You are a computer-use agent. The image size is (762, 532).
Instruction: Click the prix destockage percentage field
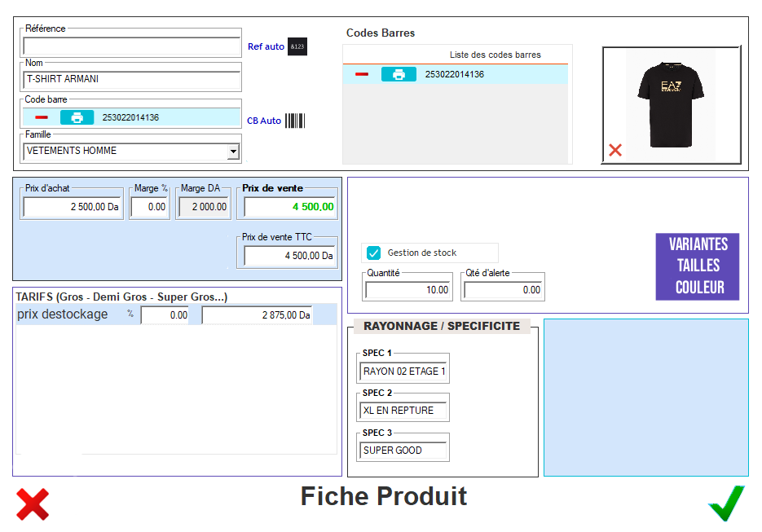pyautogui.click(x=165, y=314)
